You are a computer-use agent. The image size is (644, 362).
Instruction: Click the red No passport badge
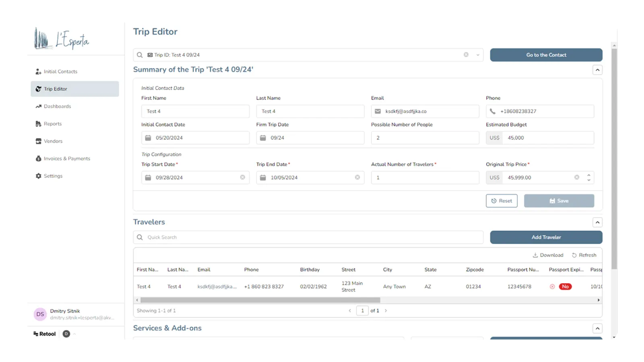pyautogui.click(x=566, y=287)
